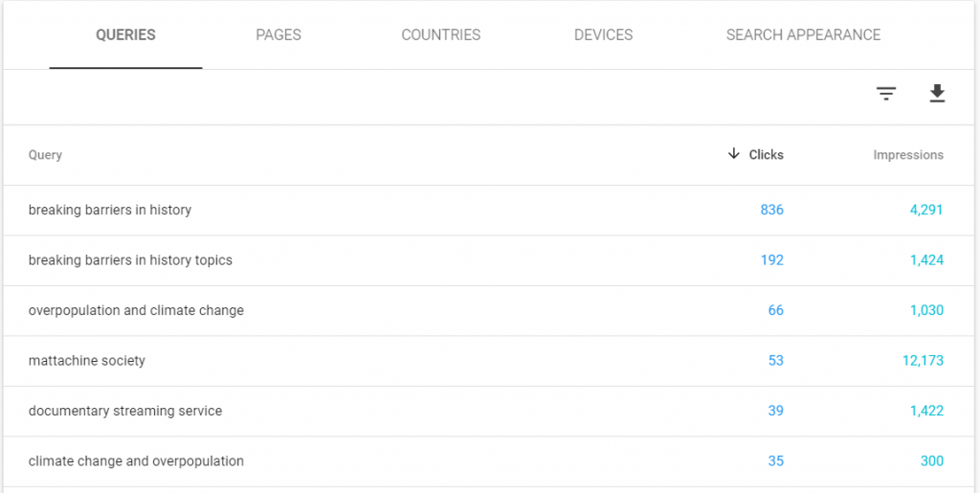Click the download export icon
The height and width of the screenshot is (493, 980).
pyautogui.click(x=937, y=93)
